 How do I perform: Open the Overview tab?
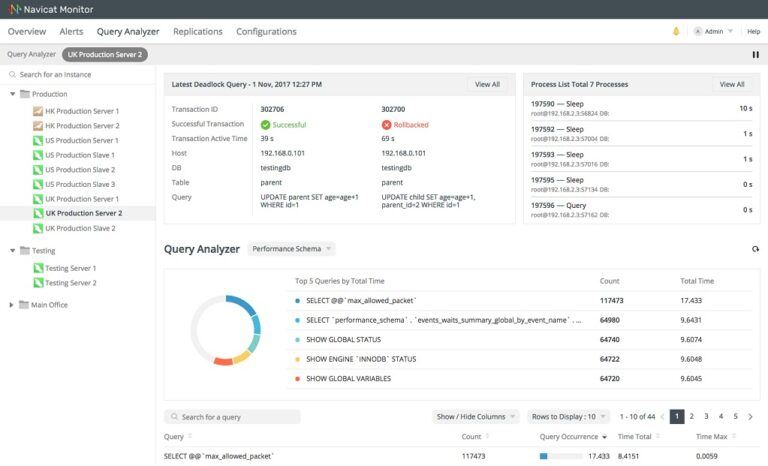tap(27, 31)
